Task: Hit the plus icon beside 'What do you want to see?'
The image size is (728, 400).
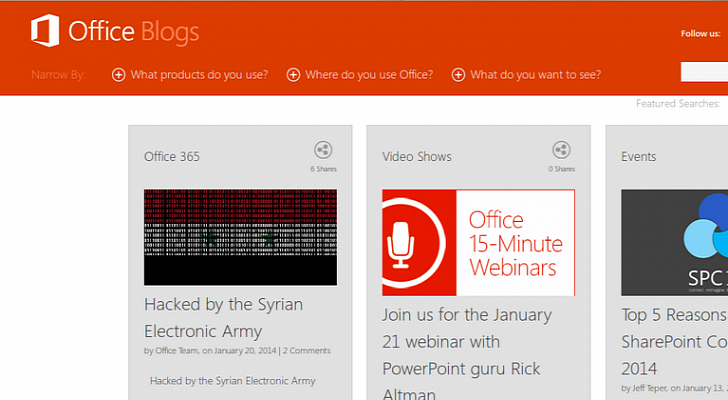Action: (459, 75)
